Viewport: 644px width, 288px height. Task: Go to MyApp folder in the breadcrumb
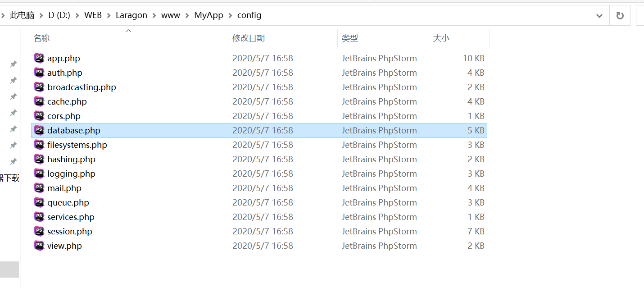point(209,15)
